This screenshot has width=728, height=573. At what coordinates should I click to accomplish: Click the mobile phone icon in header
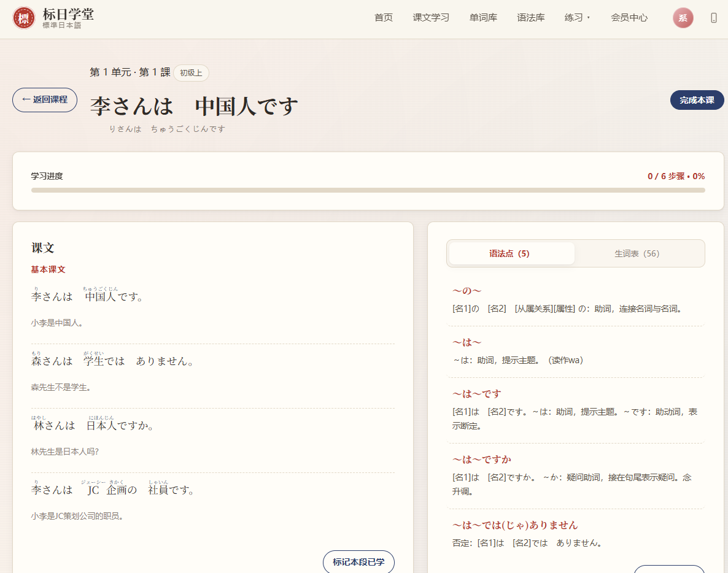click(714, 18)
